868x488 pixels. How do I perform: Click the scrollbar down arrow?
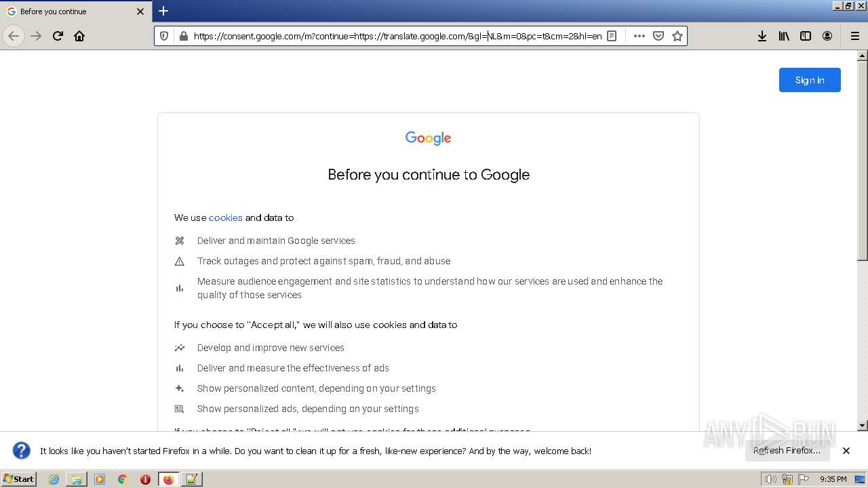(x=863, y=426)
